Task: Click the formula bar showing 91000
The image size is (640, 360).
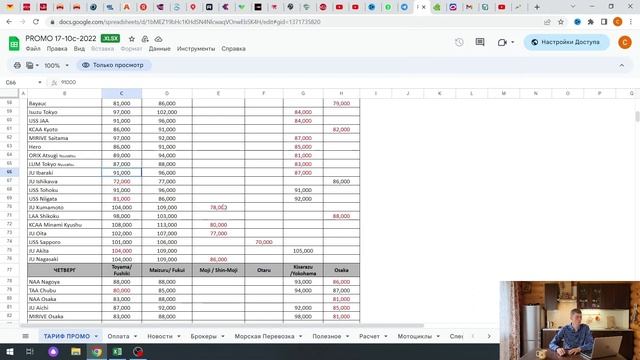Action: [68, 82]
